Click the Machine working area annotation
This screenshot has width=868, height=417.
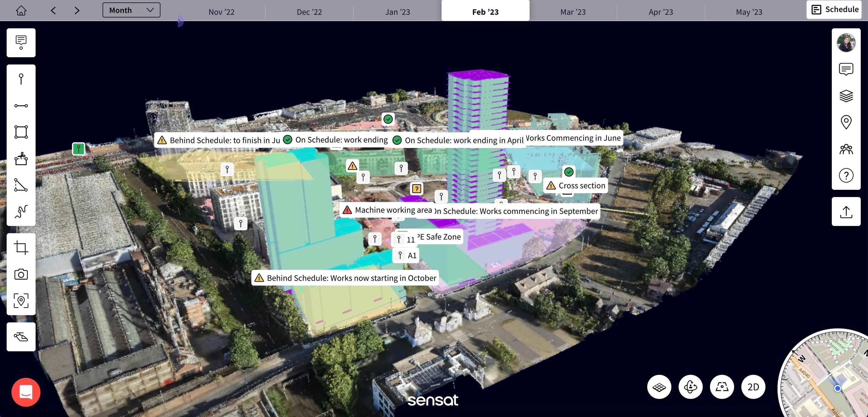tap(388, 210)
